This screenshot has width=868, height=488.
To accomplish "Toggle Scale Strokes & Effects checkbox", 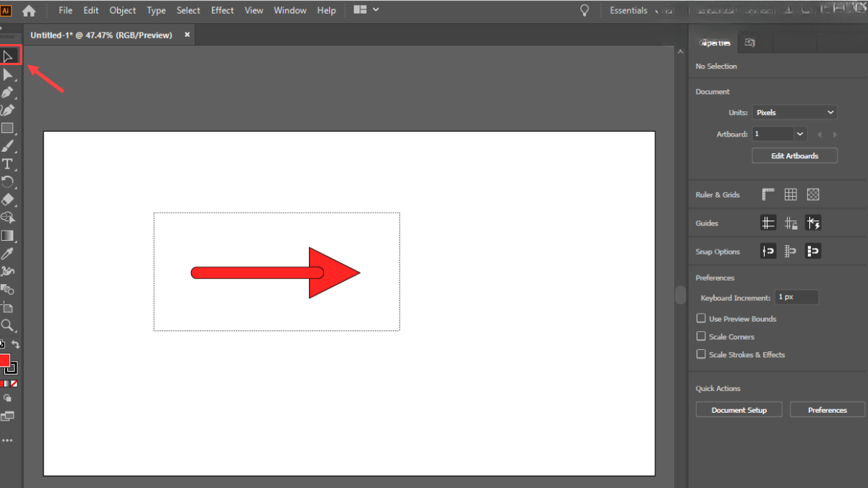I will [x=701, y=354].
